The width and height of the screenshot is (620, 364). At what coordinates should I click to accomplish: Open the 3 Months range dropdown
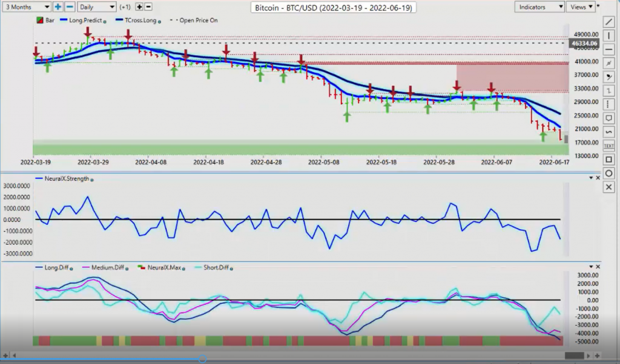[27, 7]
